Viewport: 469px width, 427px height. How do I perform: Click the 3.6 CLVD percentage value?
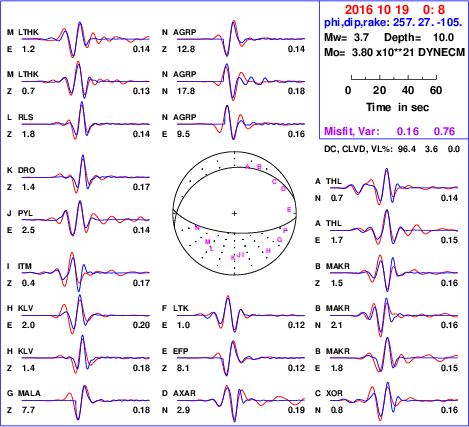[x=431, y=149]
